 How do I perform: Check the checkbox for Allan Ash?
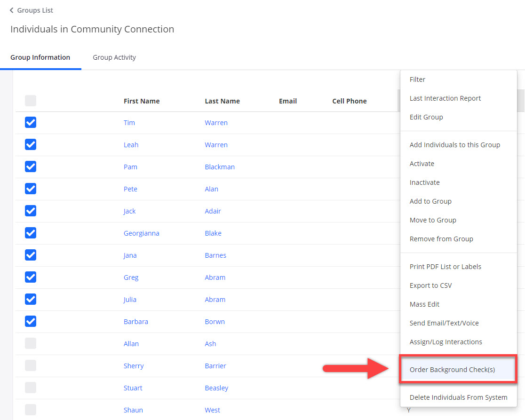pos(31,344)
